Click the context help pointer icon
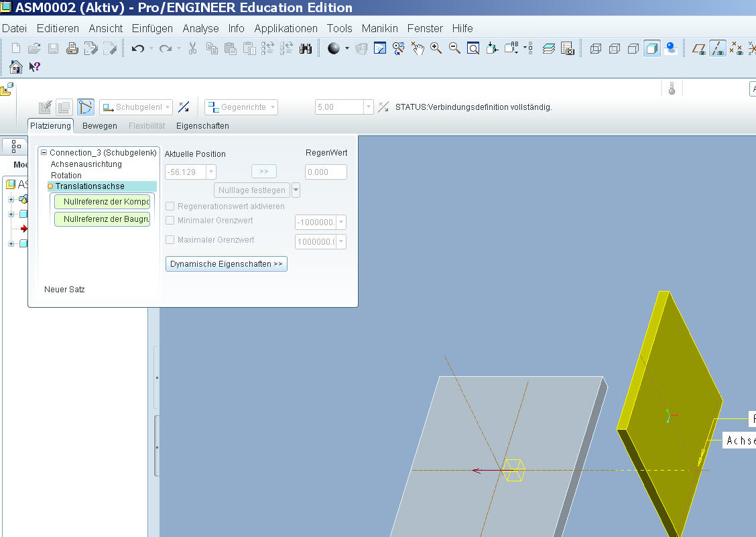 click(34, 67)
